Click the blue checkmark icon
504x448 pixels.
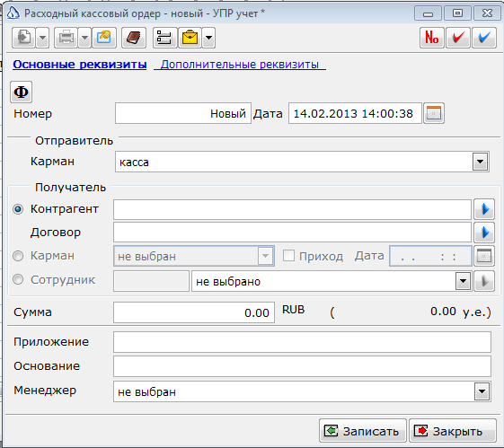[484, 38]
